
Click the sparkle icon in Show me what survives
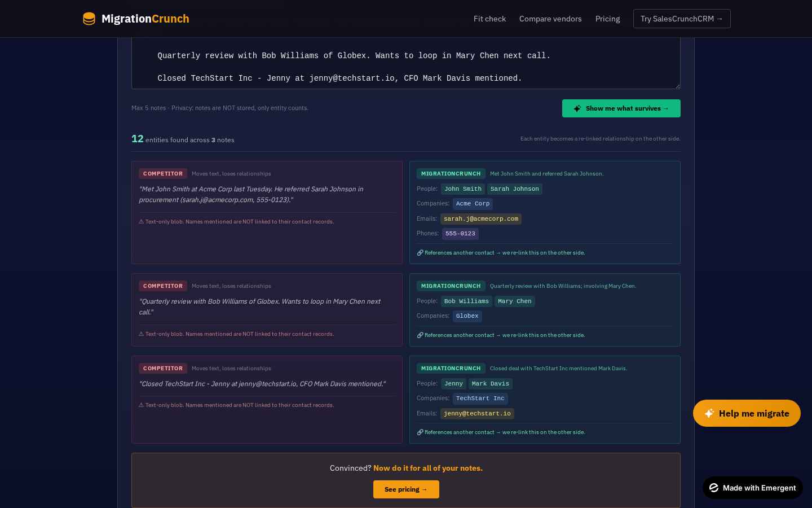pyautogui.click(x=577, y=108)
